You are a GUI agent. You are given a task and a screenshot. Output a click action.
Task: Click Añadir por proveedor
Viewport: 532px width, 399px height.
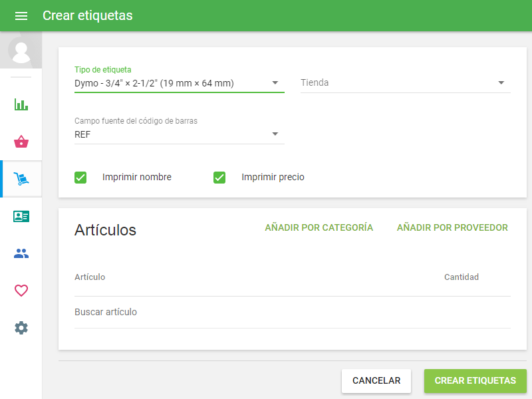(452, 227)
